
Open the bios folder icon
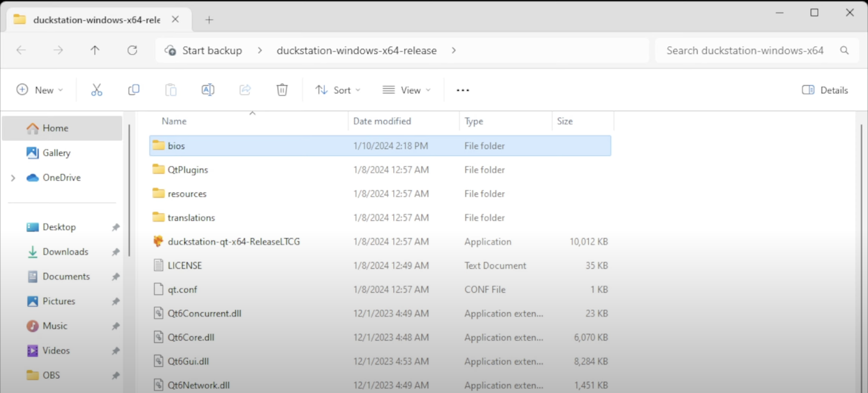click(x=158, y=145)
